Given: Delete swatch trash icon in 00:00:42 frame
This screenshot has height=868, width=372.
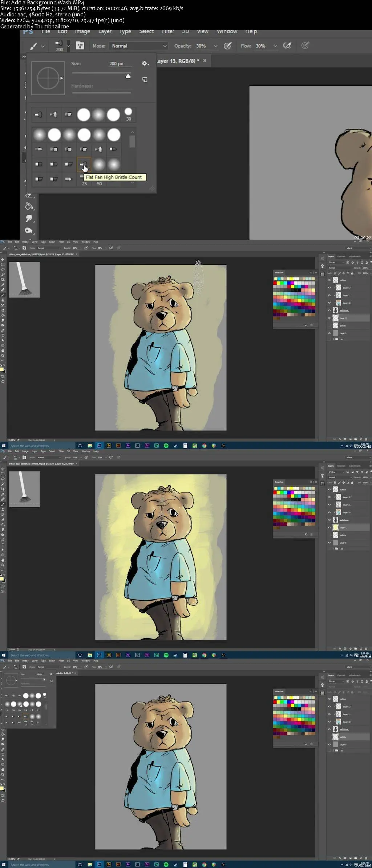Looking at the screenshot, I should tap(311, 325).
